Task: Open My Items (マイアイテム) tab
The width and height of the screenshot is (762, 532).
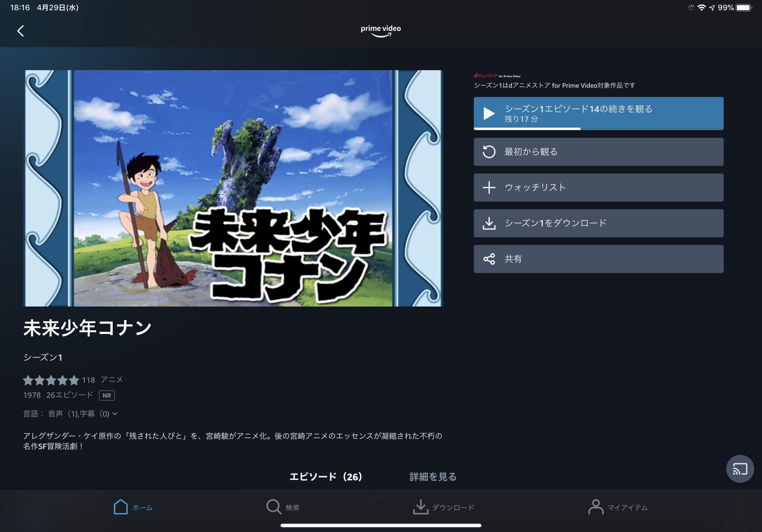Action: (x=618, y=507)
